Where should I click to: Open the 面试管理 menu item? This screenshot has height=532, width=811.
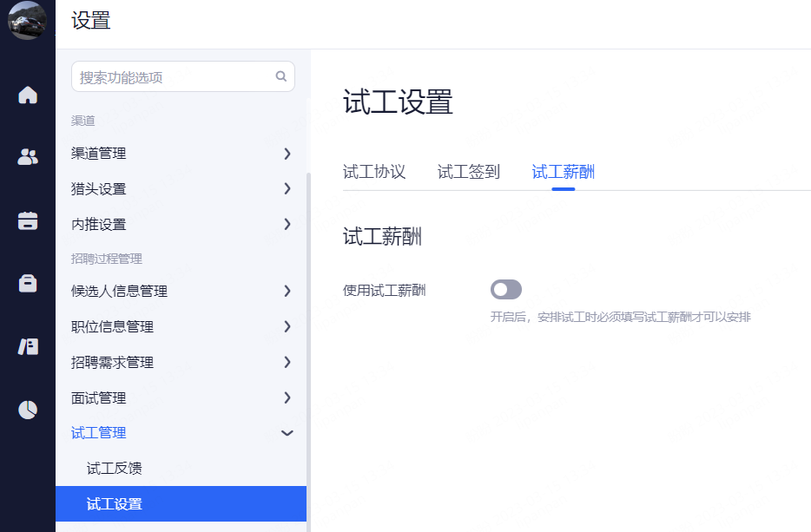tap(99, 398)
